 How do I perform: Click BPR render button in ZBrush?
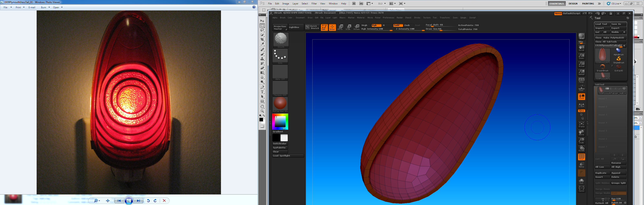tap(581, 36)
